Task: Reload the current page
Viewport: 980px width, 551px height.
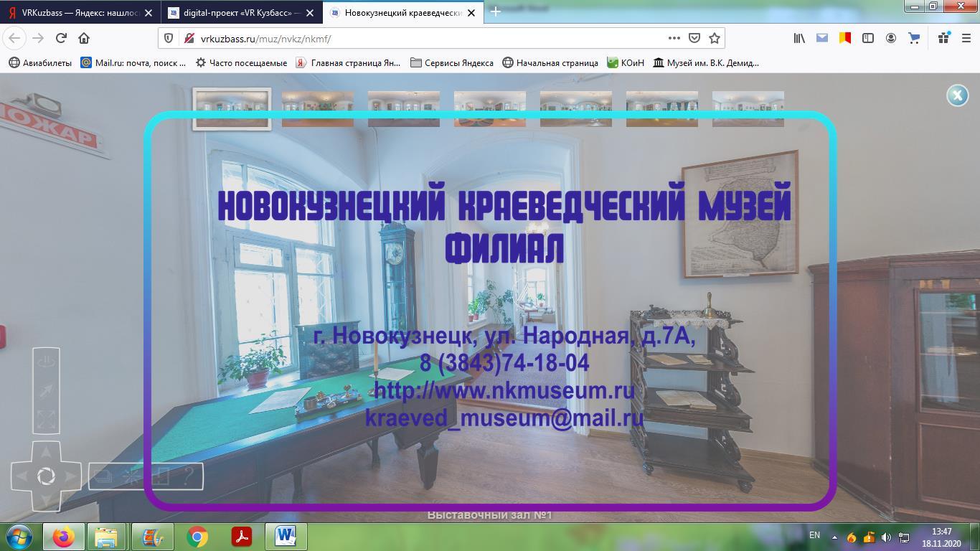Action: point(61,38)
